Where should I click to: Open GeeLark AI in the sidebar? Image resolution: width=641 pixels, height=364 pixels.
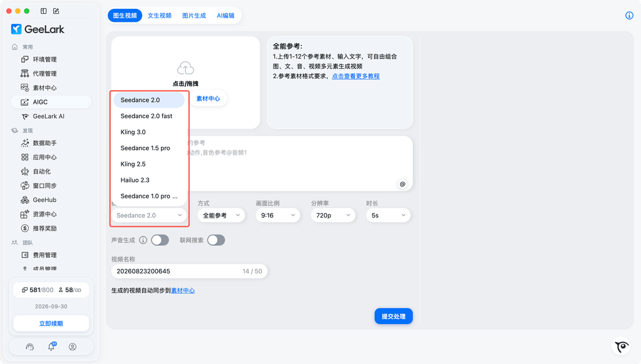[x=51, y=116]
